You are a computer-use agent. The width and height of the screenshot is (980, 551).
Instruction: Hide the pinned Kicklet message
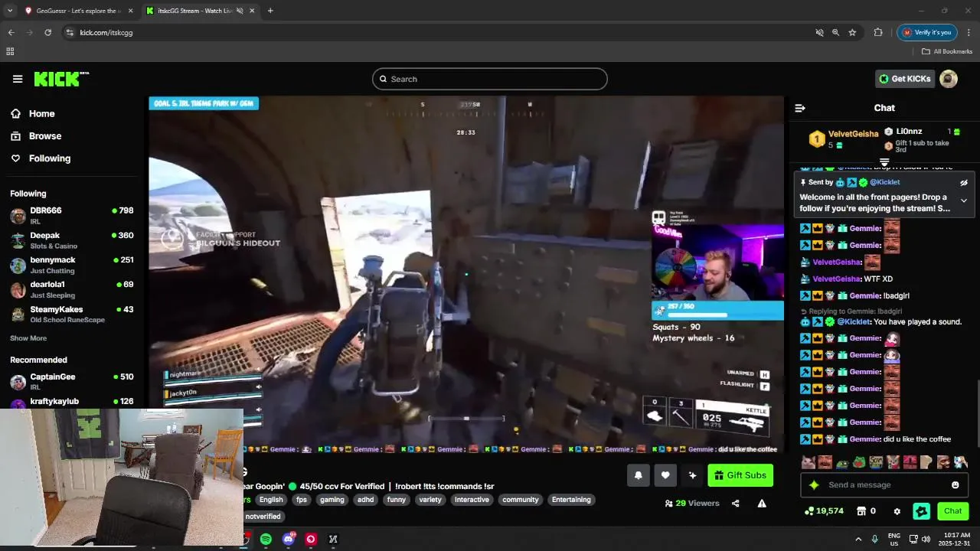(964, 183)
